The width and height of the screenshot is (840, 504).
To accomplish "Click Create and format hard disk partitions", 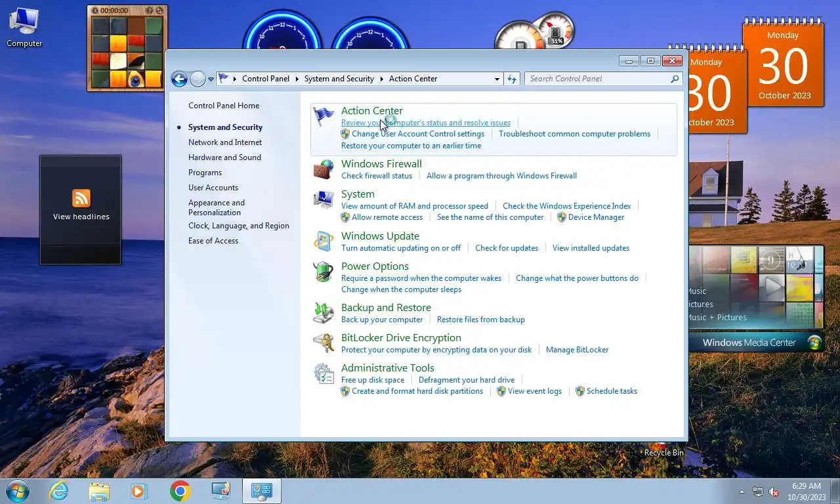I will pos(417,391).
